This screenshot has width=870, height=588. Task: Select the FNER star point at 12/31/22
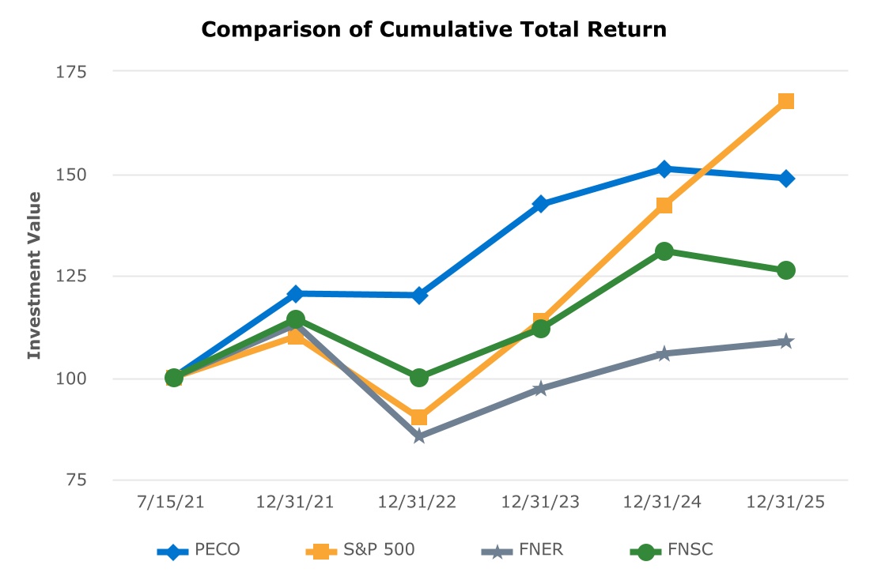tap(419, 436)
